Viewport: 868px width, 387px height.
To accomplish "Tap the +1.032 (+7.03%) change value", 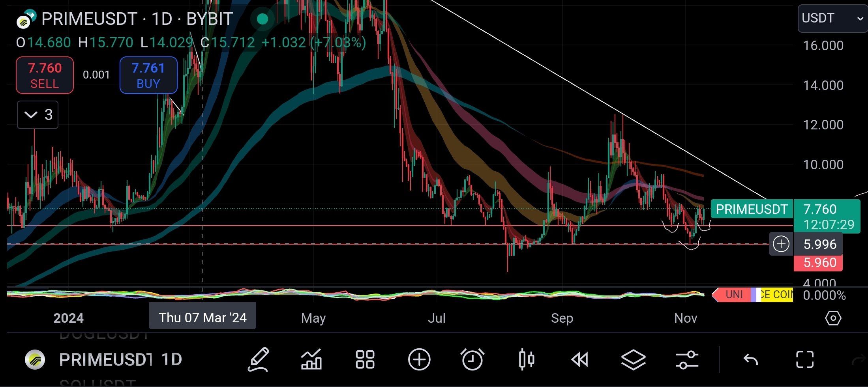I will coord(314,43).
